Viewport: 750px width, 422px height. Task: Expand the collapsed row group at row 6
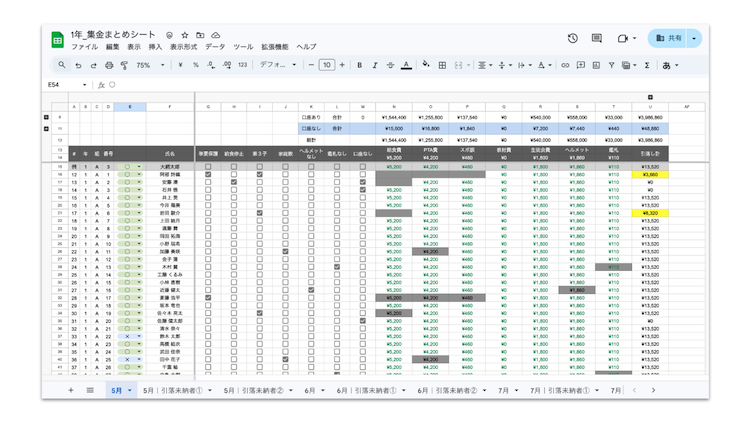(x=46, y=117)
